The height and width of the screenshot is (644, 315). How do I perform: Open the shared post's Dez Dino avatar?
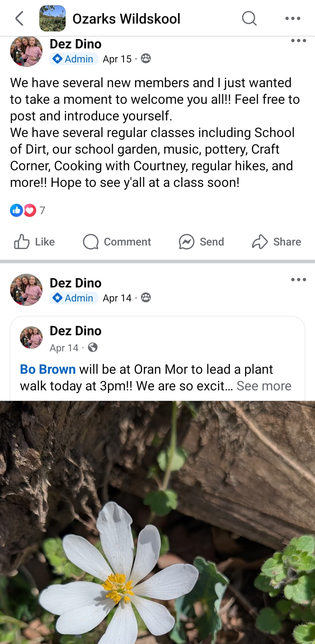[31, 337]
